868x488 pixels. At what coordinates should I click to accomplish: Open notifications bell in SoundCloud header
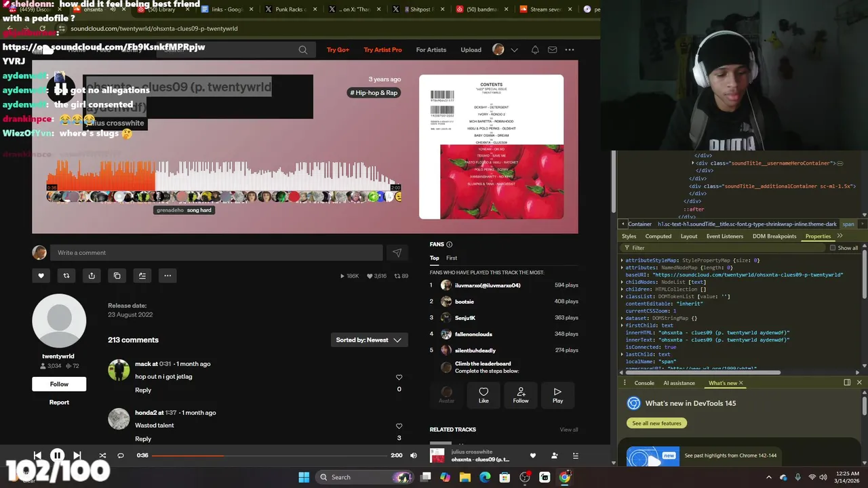[x=535, y=49]
